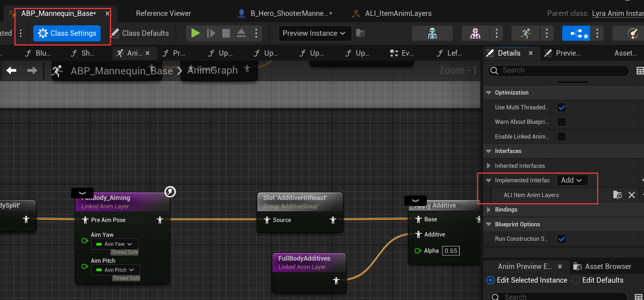Open the Add interface dropdown
The image size is (644, 300).
pos(572,180)
